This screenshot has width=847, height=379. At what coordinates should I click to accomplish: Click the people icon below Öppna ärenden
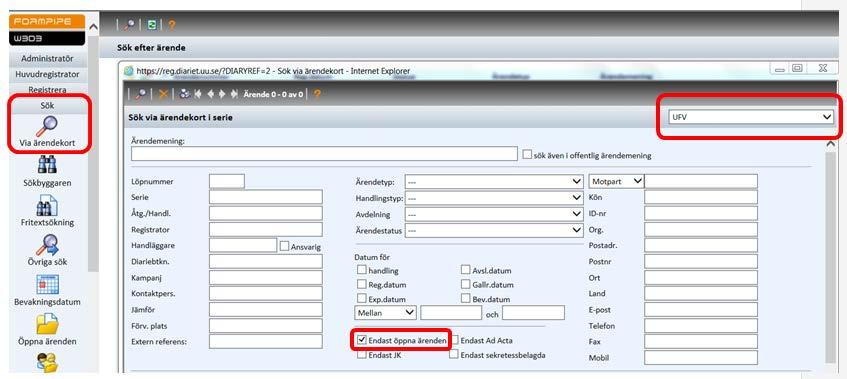pyautogui.click(x=48, y=362)
